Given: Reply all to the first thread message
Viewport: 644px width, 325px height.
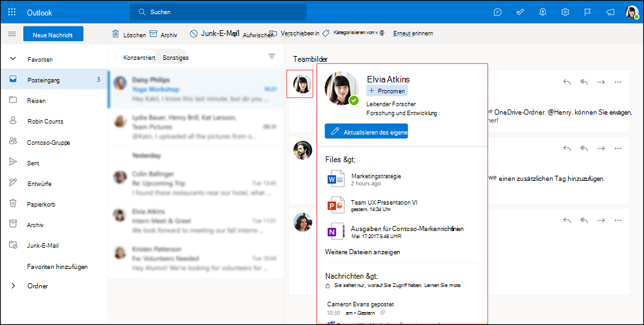Looking at the screenshot, I should 584,82.
